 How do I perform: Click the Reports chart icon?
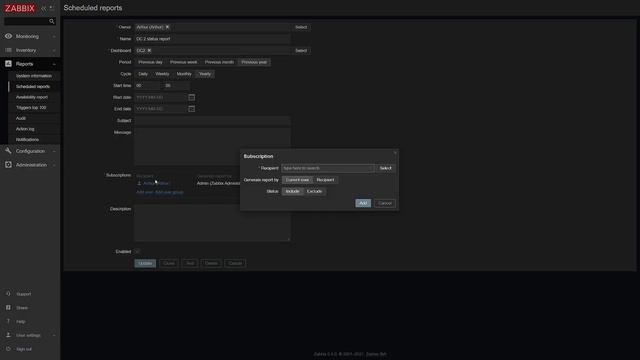(x=8, y=64)
